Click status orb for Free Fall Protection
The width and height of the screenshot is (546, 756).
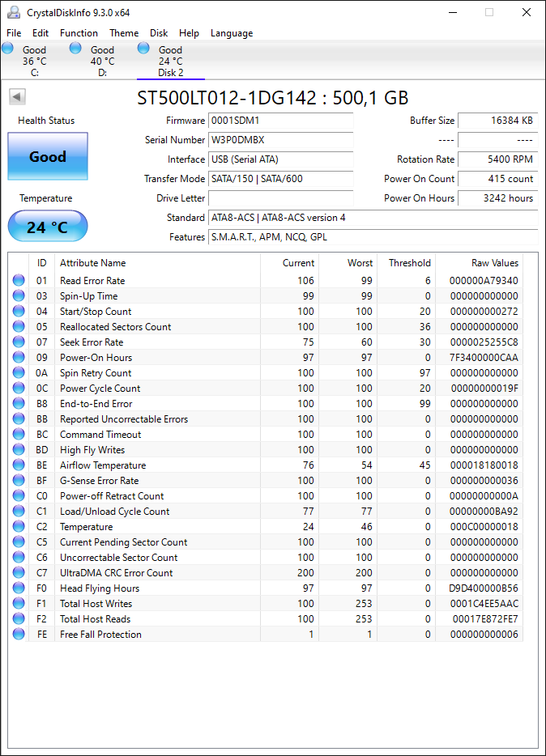click(x=19, y=634)
